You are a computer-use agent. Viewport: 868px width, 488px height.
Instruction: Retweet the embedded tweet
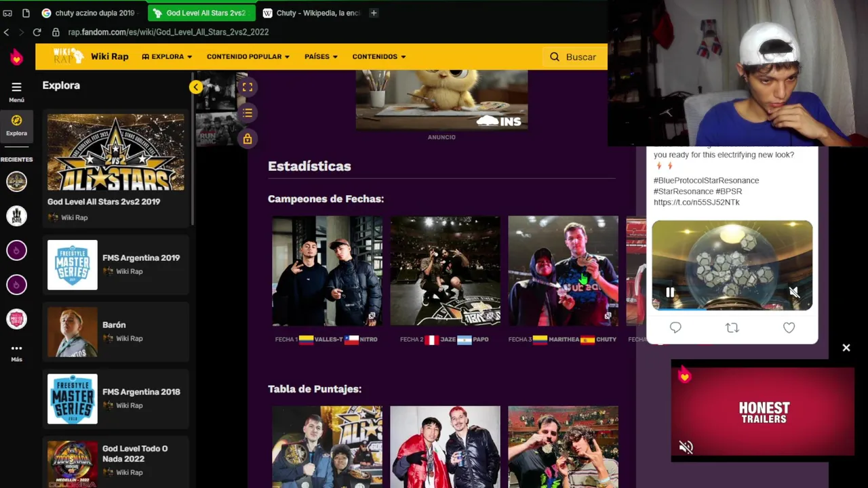(732, 327)
